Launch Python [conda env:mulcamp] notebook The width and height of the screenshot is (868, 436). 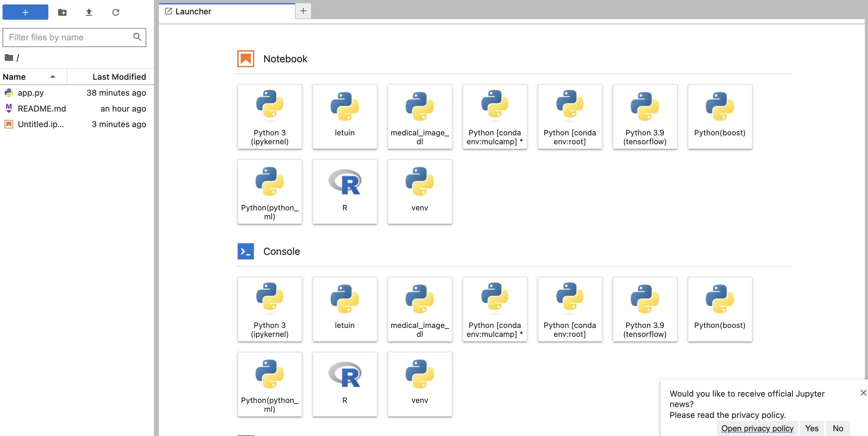[495, 117]
